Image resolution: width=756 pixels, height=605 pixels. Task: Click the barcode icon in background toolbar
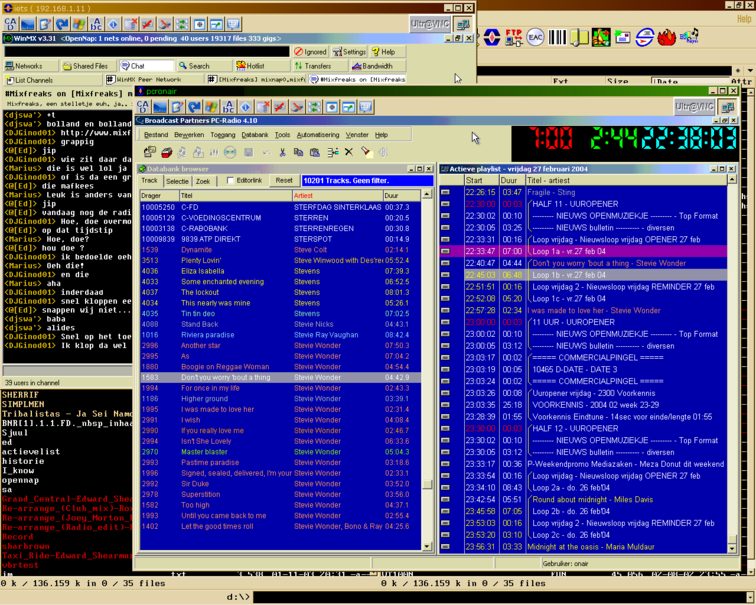(557, 37)
